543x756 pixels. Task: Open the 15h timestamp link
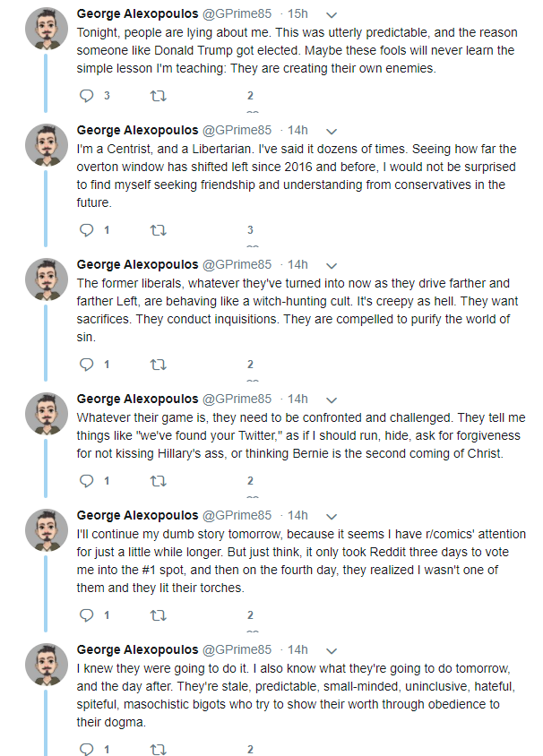(x=297, y=14)
